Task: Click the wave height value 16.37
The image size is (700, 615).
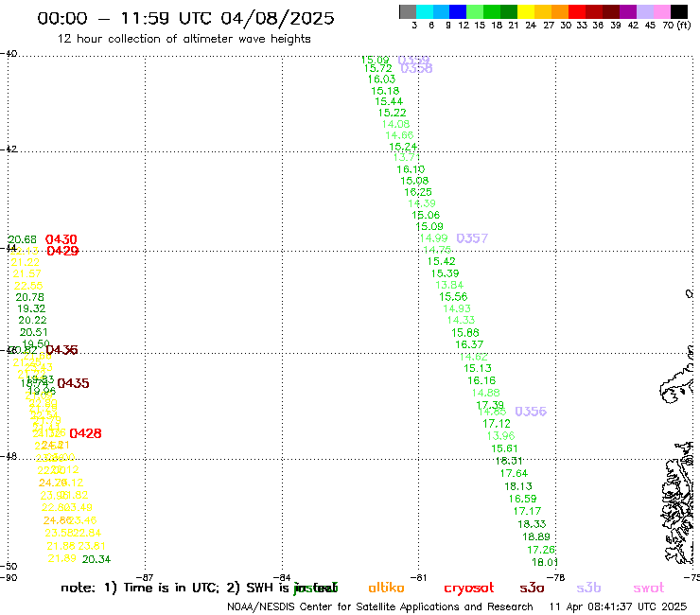Action: point(469,344)
